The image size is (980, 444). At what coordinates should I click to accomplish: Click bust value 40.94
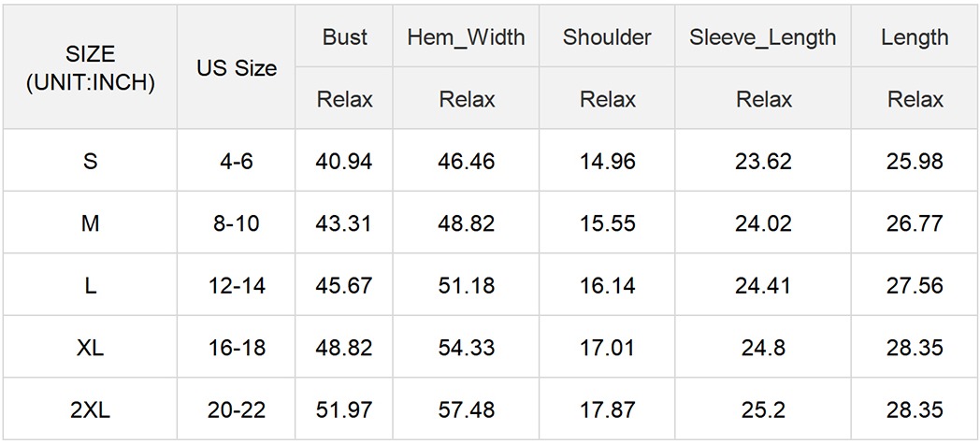(344, 161)
